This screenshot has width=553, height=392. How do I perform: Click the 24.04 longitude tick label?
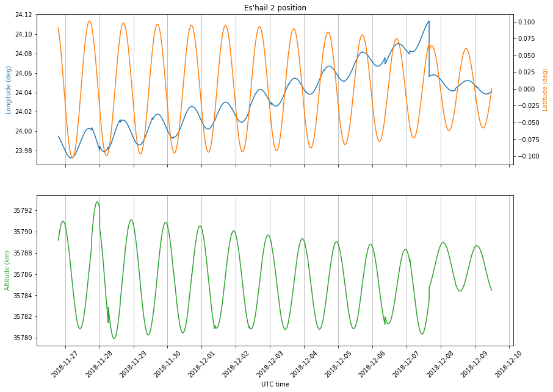tap(24, 93)
